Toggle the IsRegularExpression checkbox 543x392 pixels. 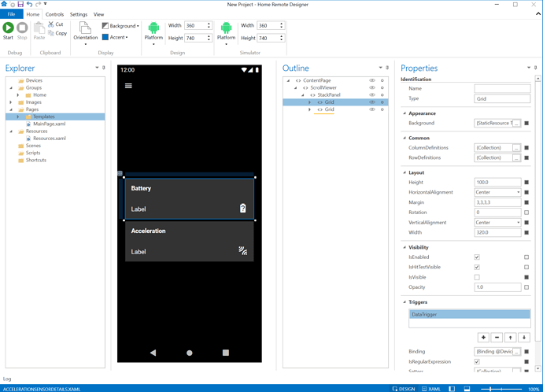pyautogui.click(x=477, y=361)
